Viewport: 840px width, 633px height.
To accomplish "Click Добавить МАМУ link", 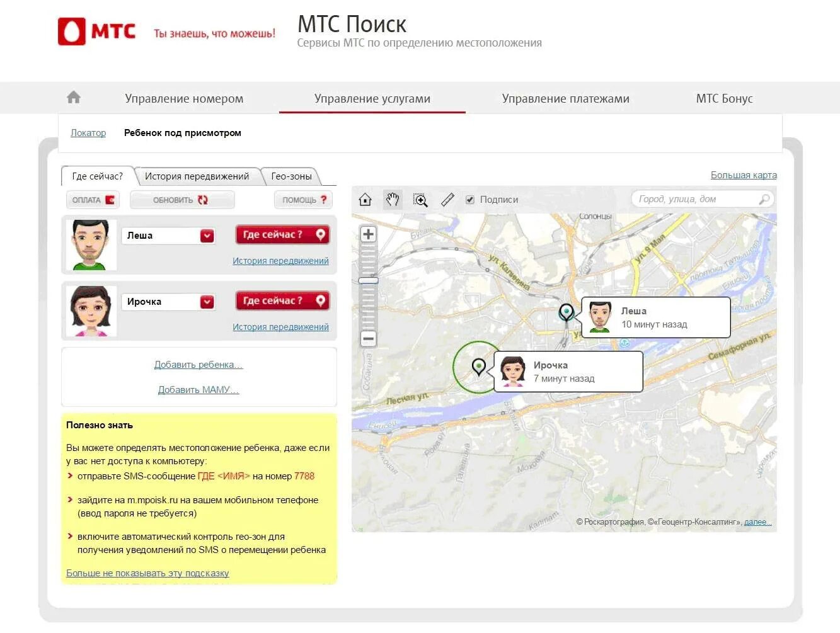I will [198, 390].
